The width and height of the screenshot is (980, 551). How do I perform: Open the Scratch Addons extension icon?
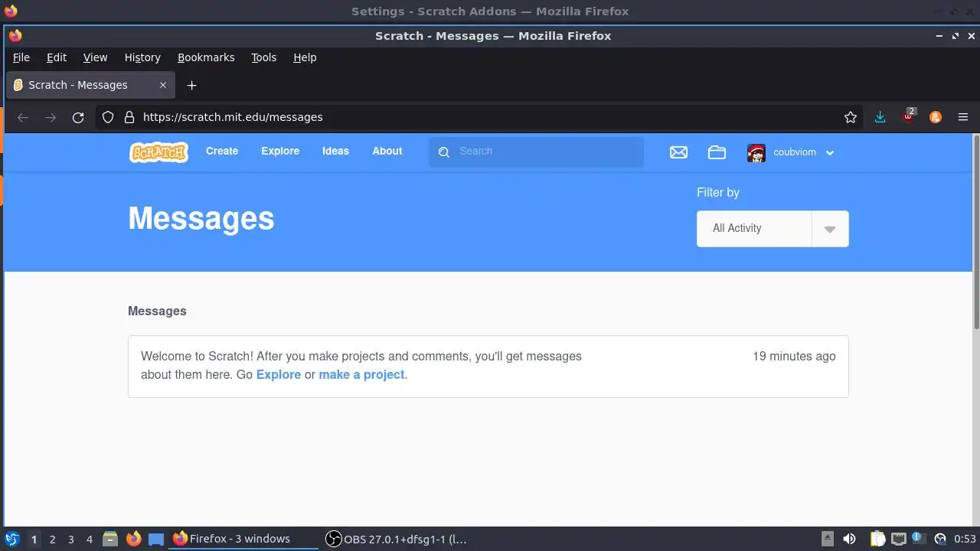tap(935, 117)
